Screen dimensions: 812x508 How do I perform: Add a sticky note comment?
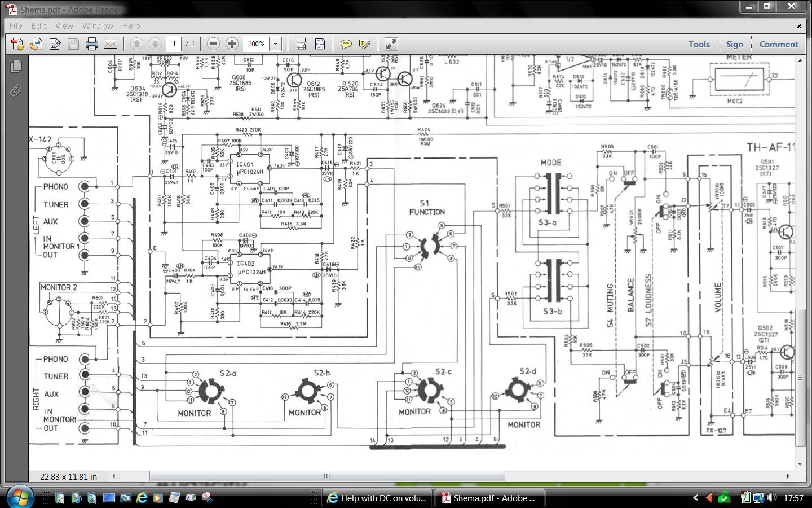pos(346,44)
